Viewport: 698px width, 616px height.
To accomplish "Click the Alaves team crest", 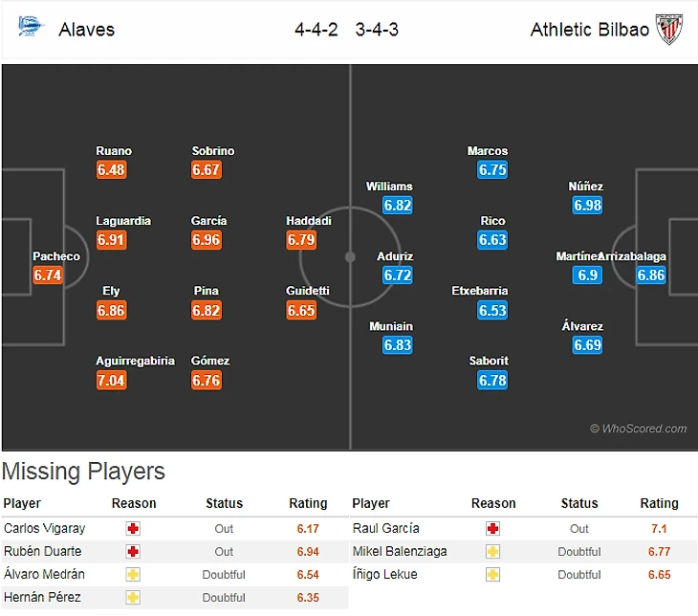I will click(x=31, y=27).
